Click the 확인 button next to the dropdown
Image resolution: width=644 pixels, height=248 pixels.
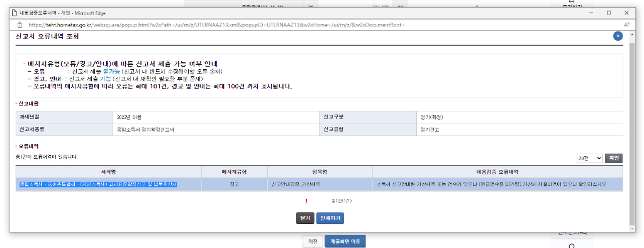click(614, 158)
